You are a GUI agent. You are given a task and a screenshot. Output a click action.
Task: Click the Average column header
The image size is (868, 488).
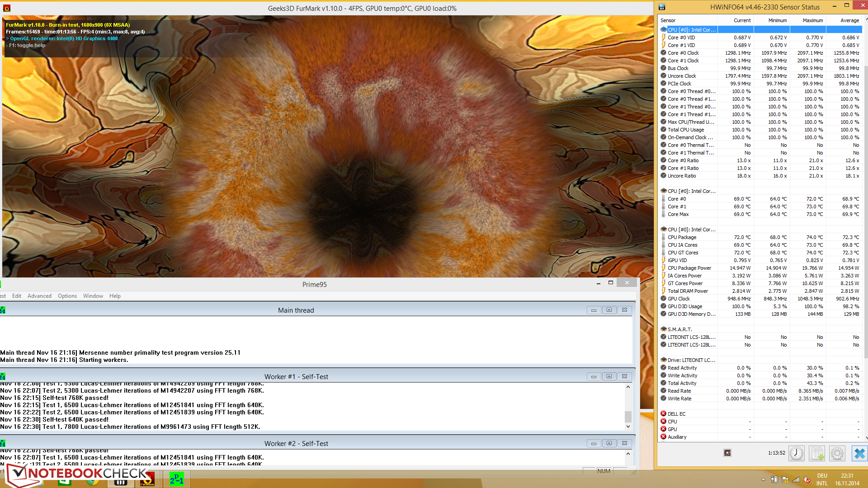(x=849, y=20)
